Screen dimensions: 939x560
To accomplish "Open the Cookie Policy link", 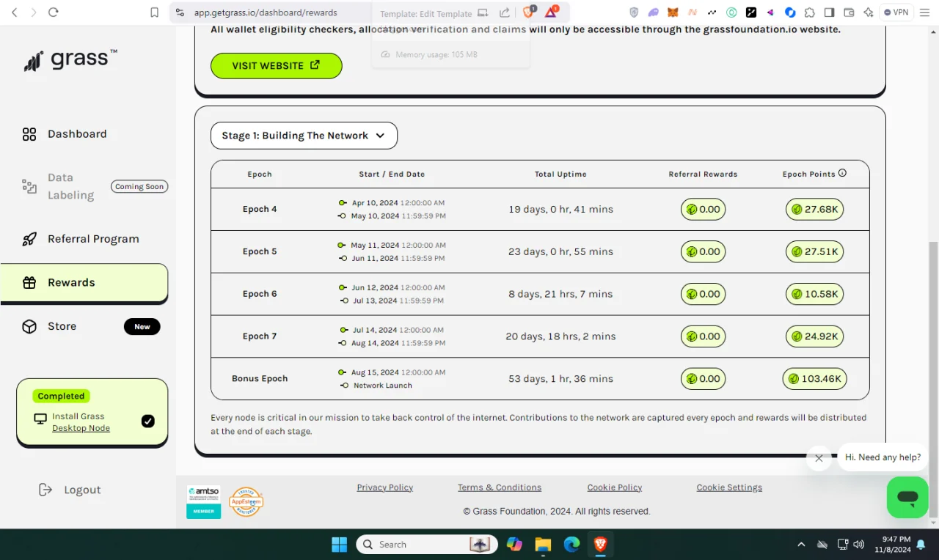I will (615, 487).
